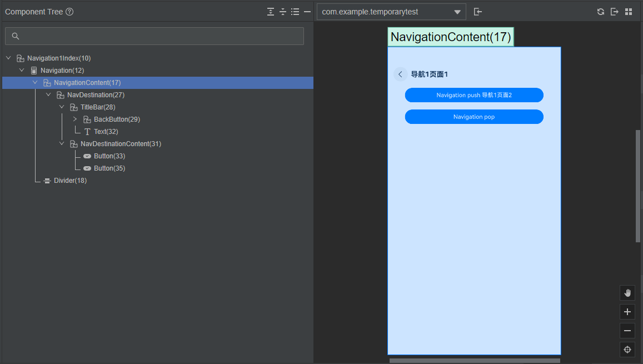Click the Divider(18) node icon

pyautogui.click(x=47, y=181)
